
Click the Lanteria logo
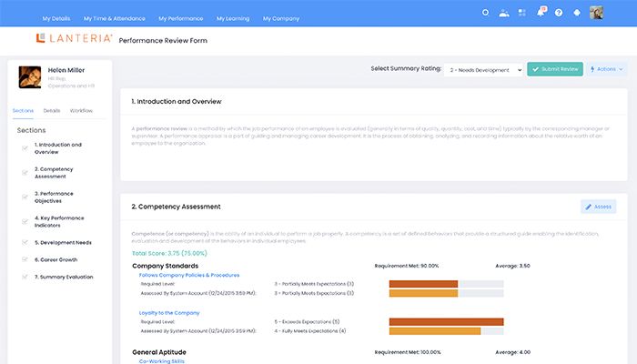(x=75, y=38)
